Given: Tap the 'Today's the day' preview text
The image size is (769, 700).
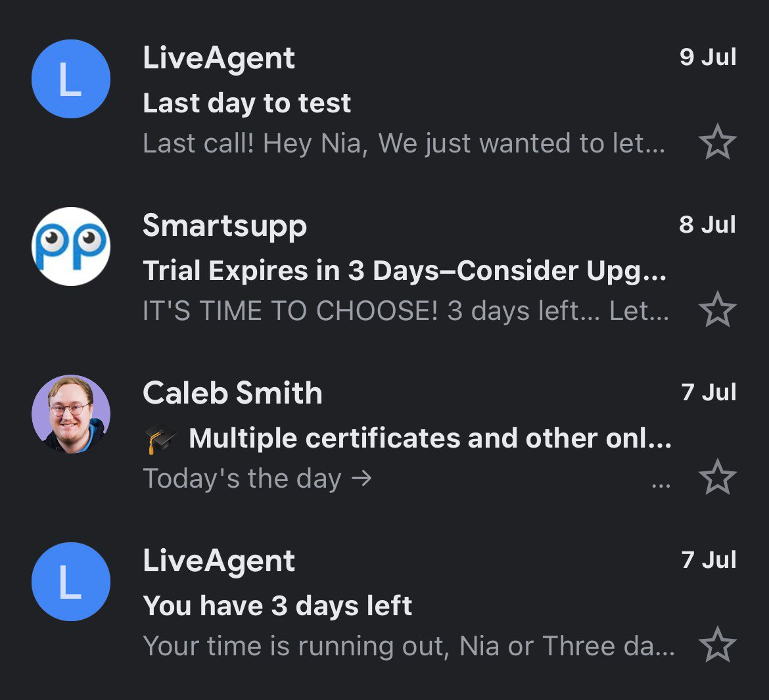Looking at the screenshot, I should 257,478.
